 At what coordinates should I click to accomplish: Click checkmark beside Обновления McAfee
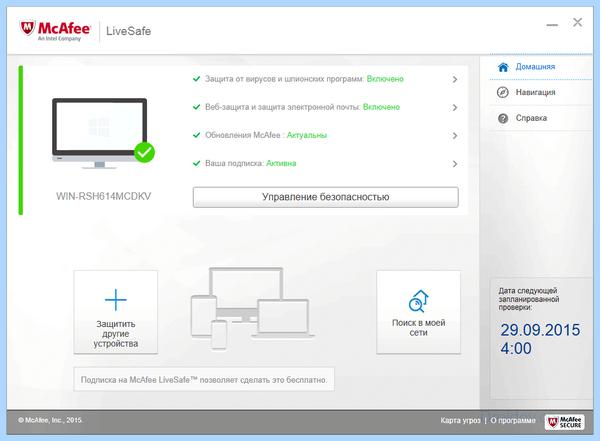coord(196,135)
